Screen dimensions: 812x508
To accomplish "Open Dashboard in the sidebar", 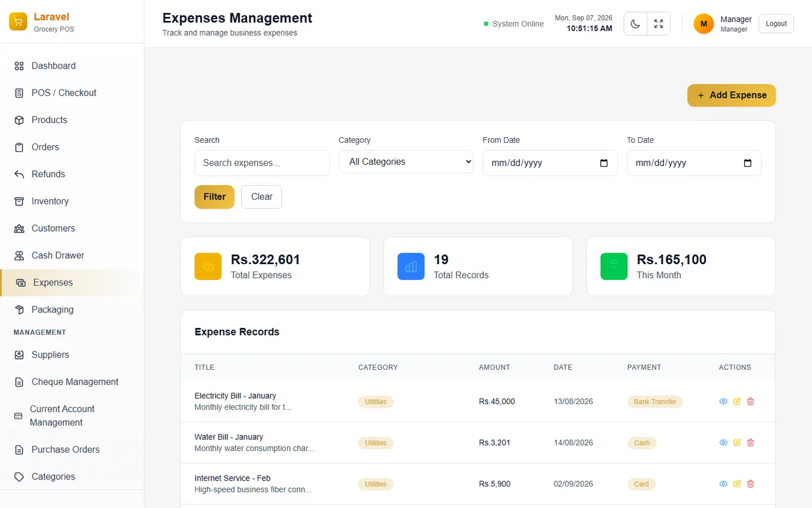I will pos(72,66).
